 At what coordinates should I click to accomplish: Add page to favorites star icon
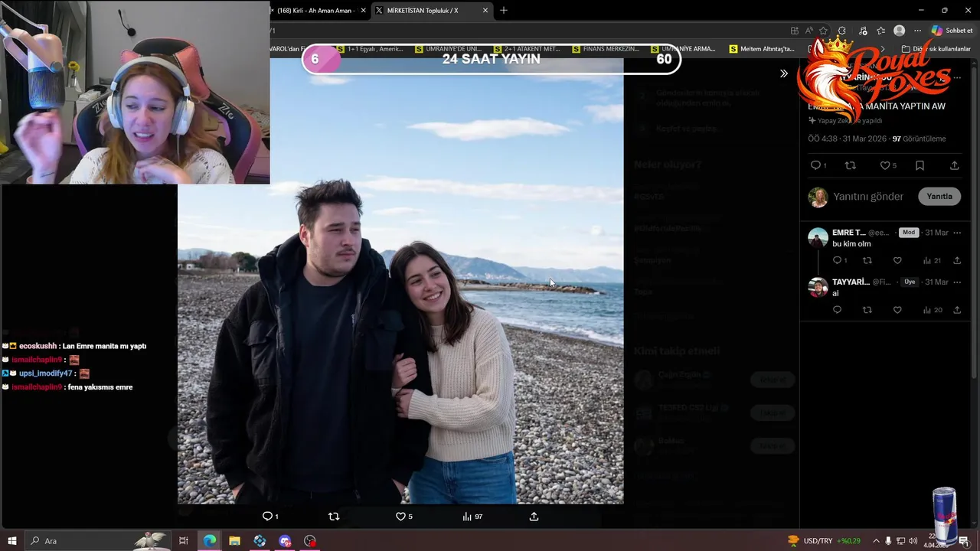[x=823, y=31]
